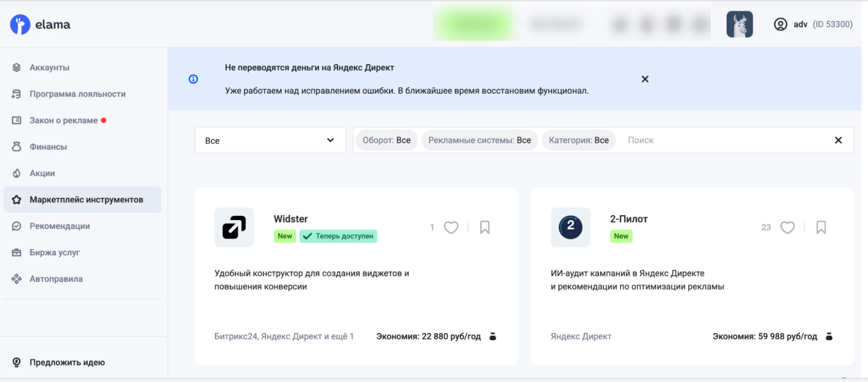868x382 pixels.
Task: Click the 2-Пилот ИИ-аудит description
Action: [x=637, y=280]
